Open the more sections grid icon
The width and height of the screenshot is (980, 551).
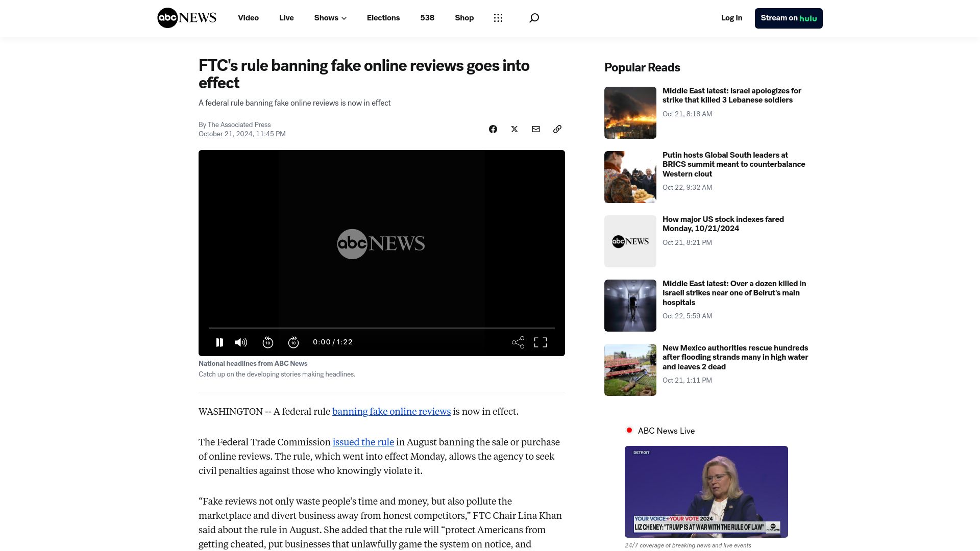click(x=498, y=18)
